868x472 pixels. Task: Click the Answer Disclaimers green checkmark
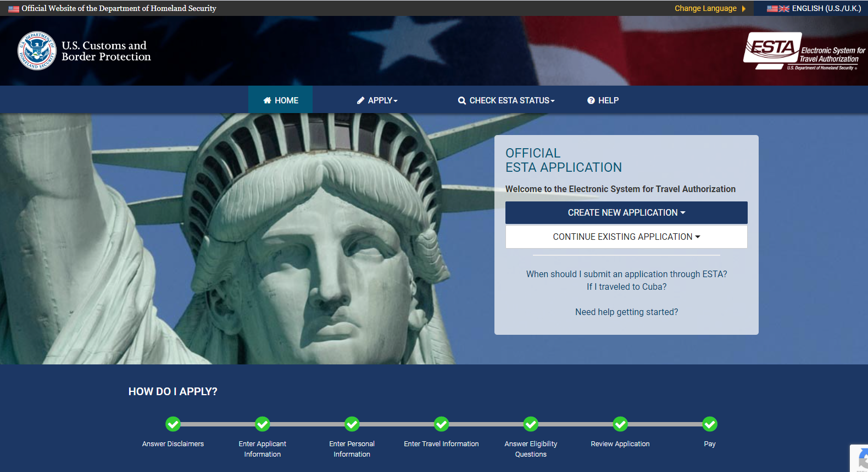pos(173,424)
